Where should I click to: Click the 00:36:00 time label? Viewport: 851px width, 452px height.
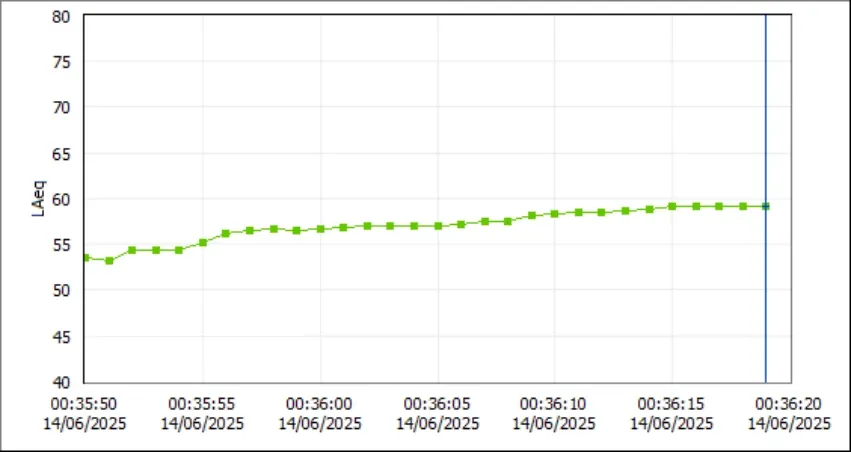[x=320, y=404]
